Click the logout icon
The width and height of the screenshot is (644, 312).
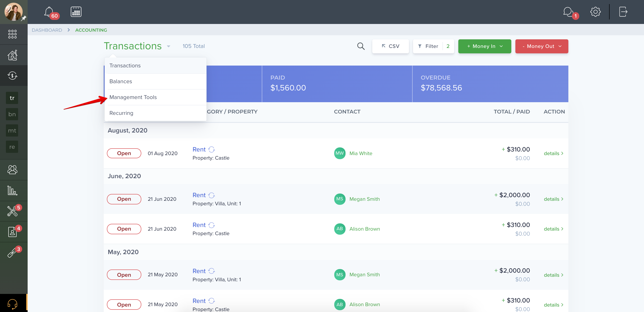pyautogui.click(x=623, y=12)
